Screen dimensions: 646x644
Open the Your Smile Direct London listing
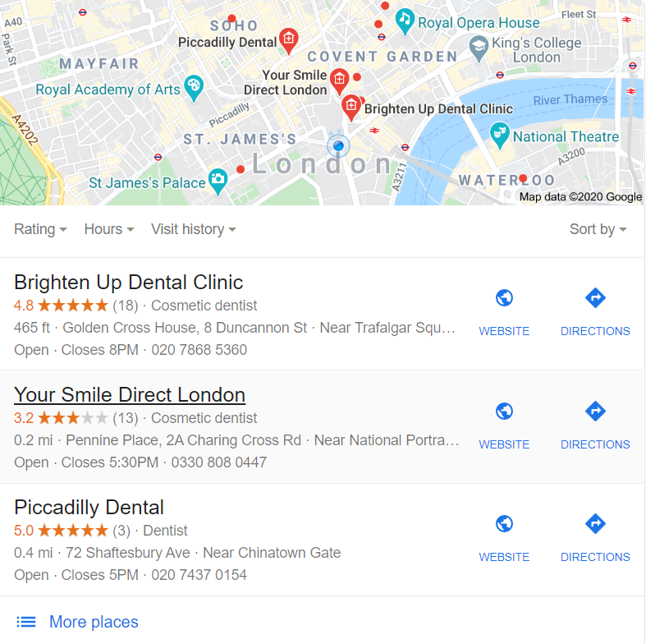(x=130, y=395)
